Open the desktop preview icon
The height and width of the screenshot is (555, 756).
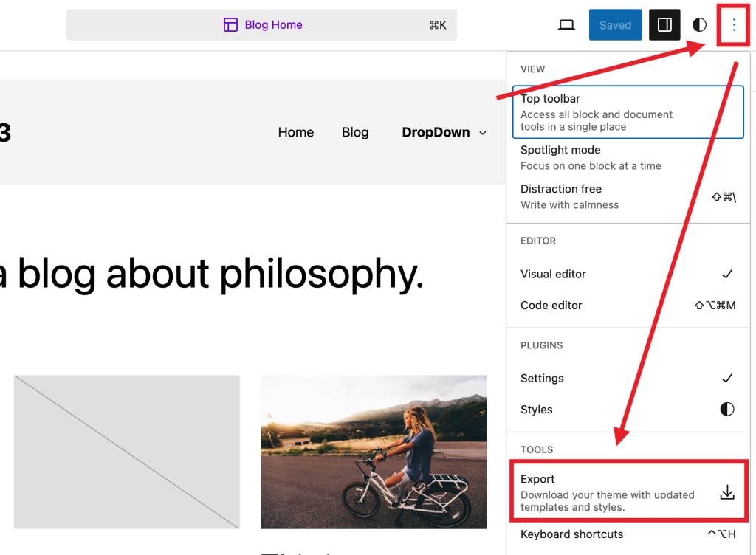[566, 24]
